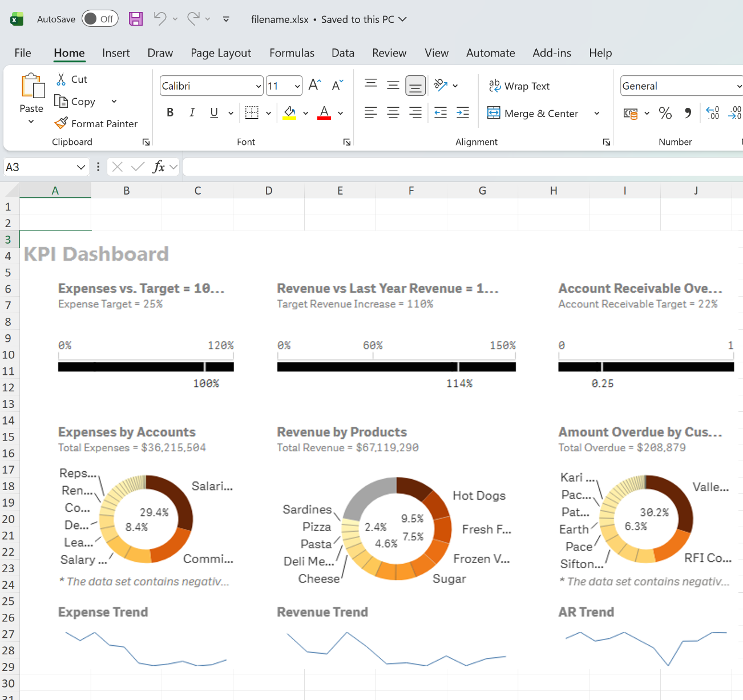Click the Center align icon
The width and height of the screenshot is (743, 700).
393,113
